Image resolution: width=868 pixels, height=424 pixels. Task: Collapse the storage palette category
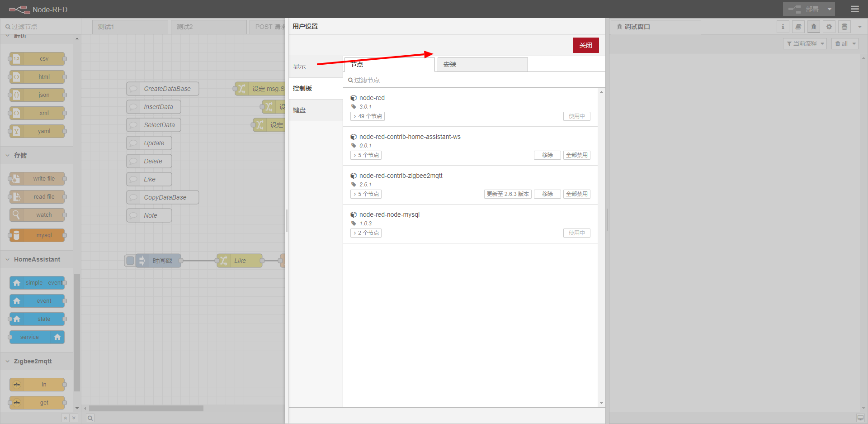37,155
